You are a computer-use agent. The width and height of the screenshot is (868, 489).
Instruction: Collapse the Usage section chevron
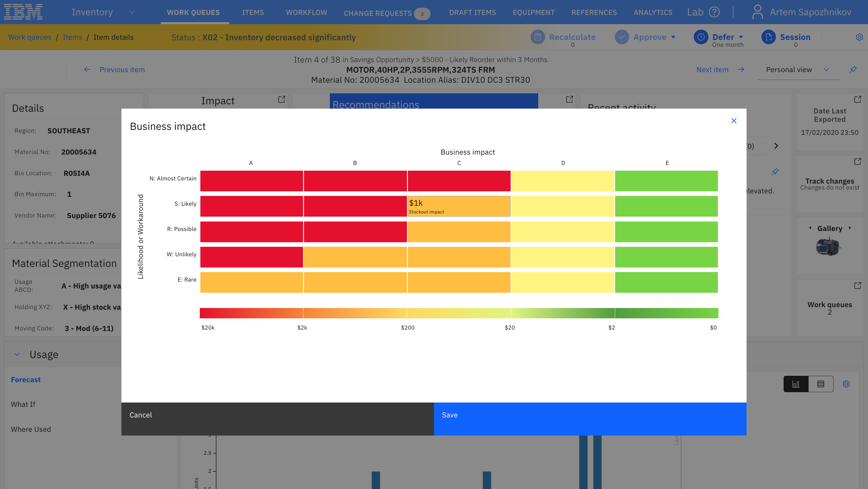point(17,355)
